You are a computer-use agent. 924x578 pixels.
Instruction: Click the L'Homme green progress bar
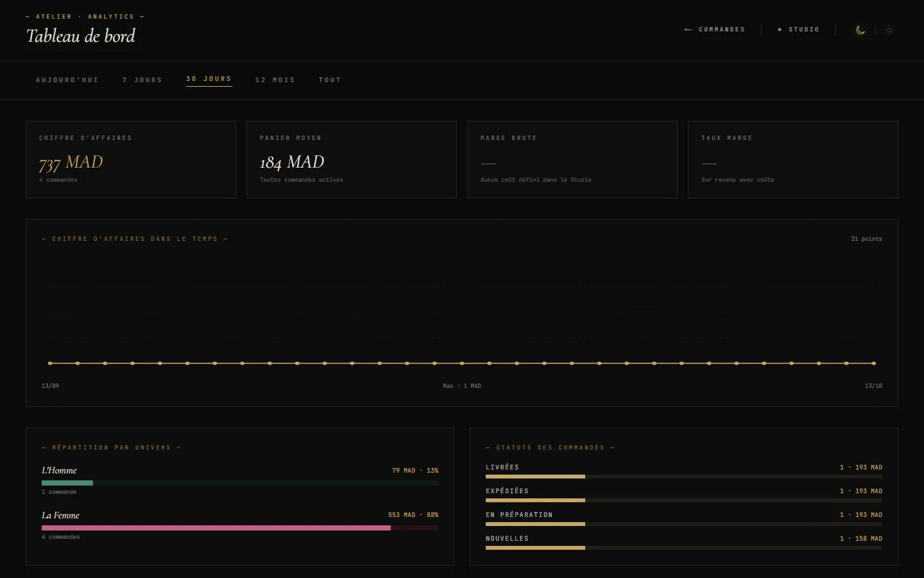click(x=240, y=483)
